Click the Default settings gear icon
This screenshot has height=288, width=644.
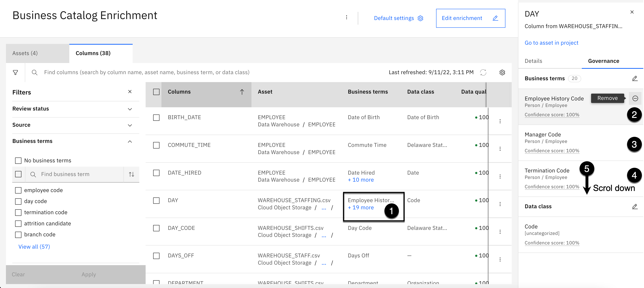pos(420,18)
